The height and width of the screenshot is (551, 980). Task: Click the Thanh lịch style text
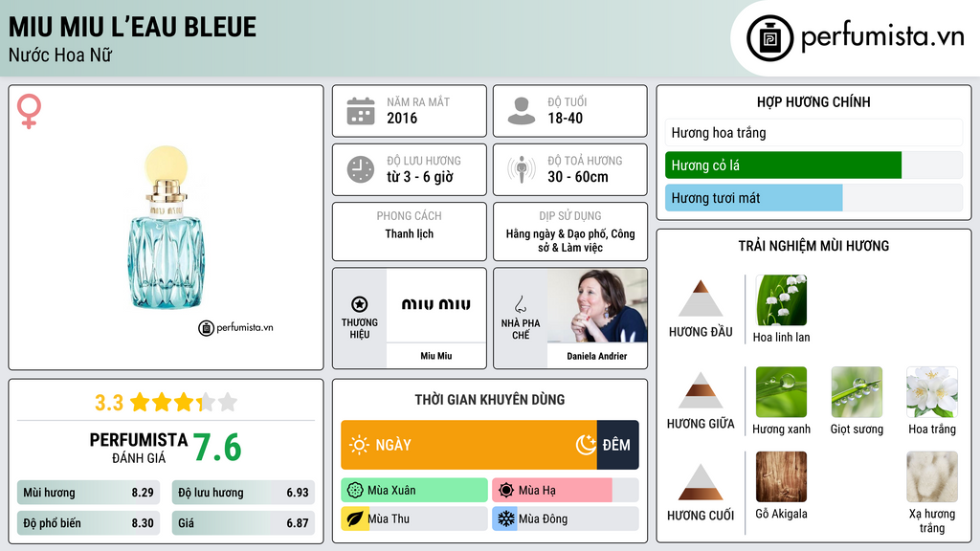pos(409,233)
